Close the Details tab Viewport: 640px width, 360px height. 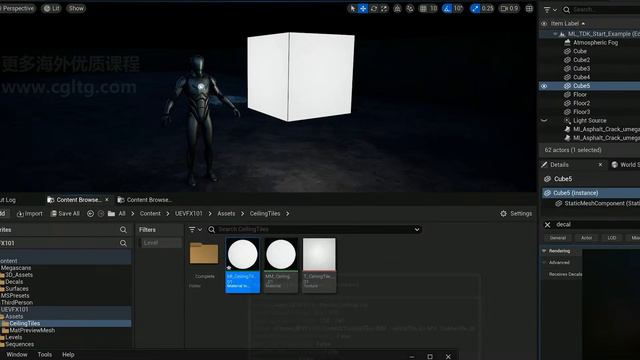pyautogui.click(x=600, y=165)
